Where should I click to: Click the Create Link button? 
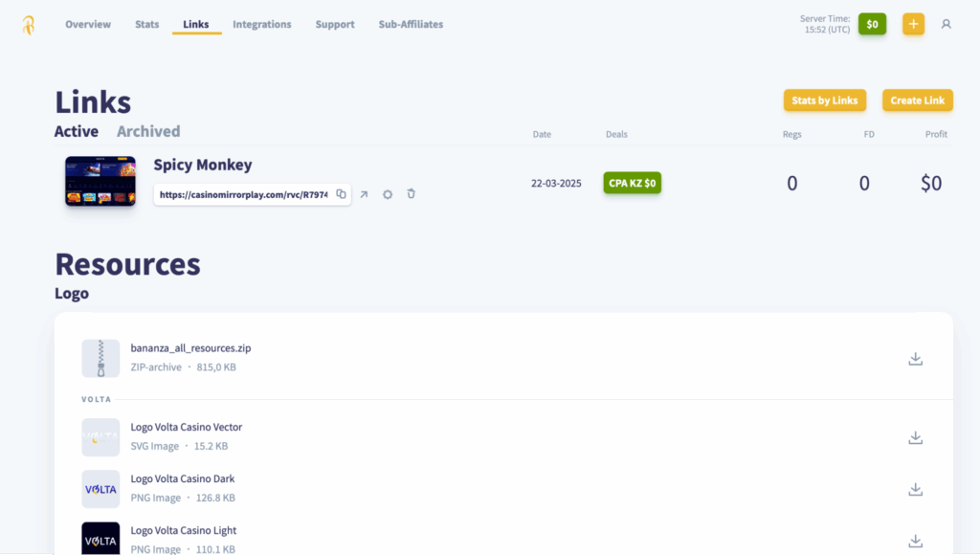918,100
